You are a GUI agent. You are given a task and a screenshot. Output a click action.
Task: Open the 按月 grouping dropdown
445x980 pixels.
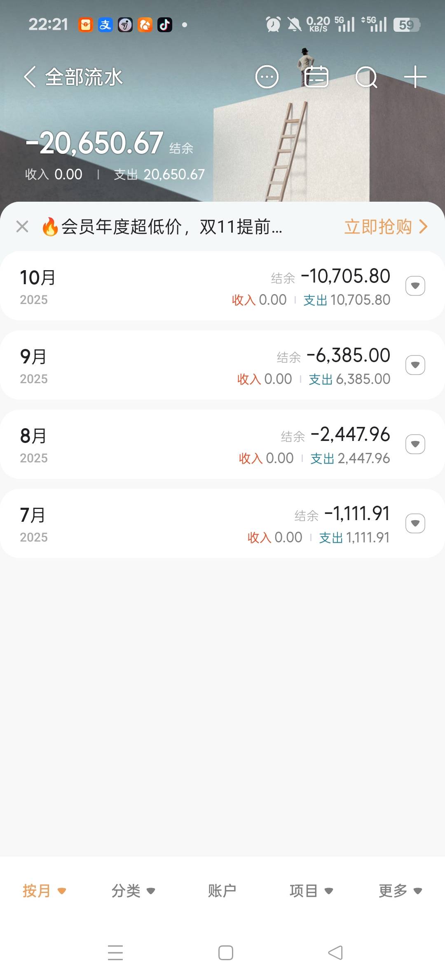pos(44,891)
